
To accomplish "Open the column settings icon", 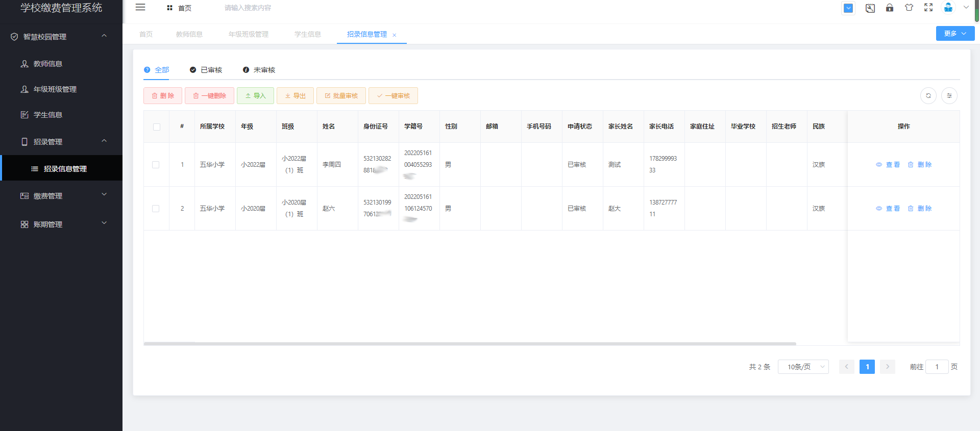I will tap(949, 96).
